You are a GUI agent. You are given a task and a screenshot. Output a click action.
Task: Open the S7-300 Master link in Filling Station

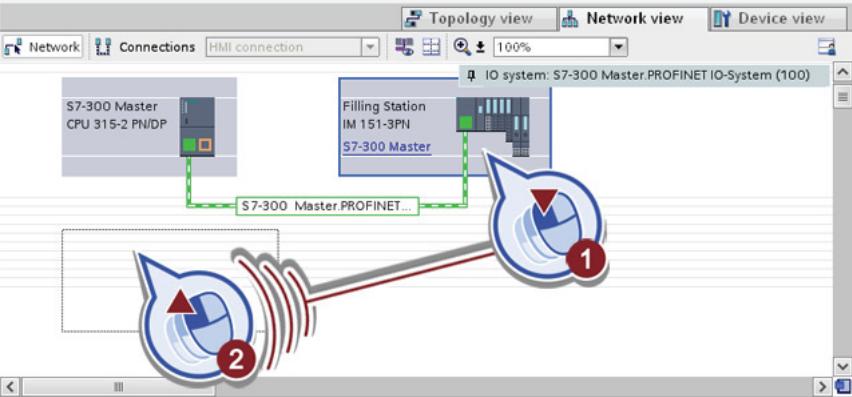(x=387, y=147)
